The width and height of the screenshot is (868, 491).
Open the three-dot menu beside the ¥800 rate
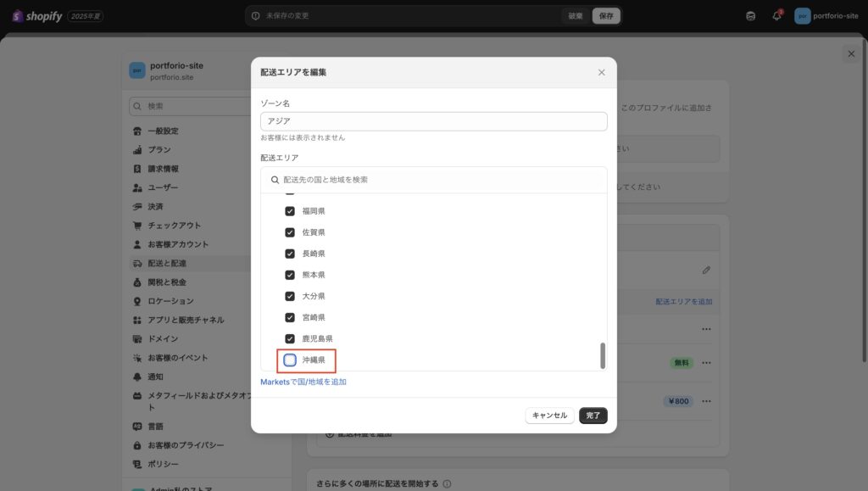coord(706,401)
